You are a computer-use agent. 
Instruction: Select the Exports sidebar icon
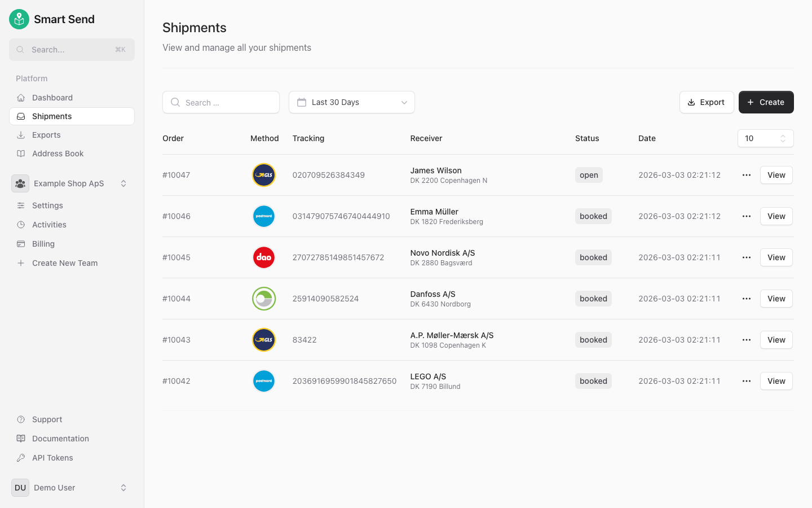(20, 134)
